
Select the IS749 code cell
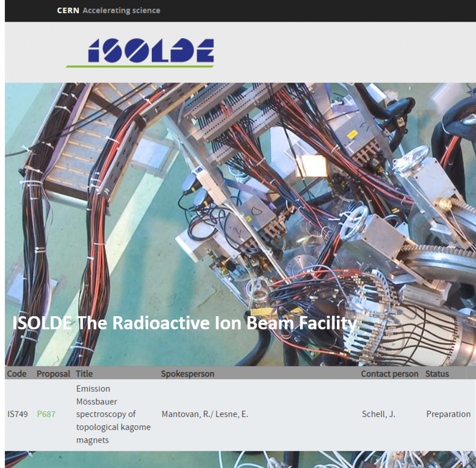point(17,414)
